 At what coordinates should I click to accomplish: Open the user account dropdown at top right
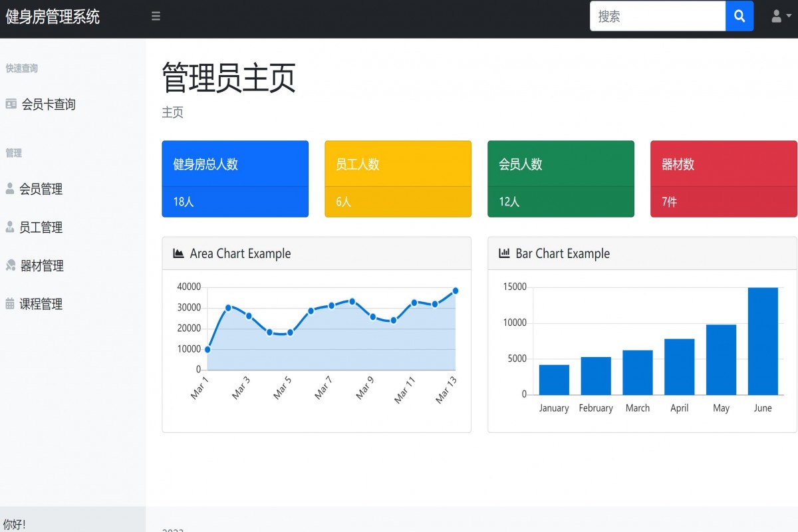(777, 16)
